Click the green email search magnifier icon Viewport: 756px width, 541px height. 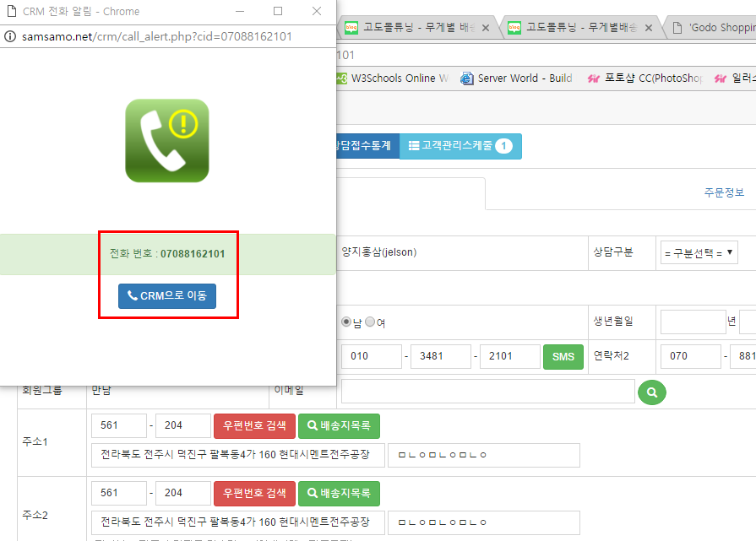[x=651, y=392]
